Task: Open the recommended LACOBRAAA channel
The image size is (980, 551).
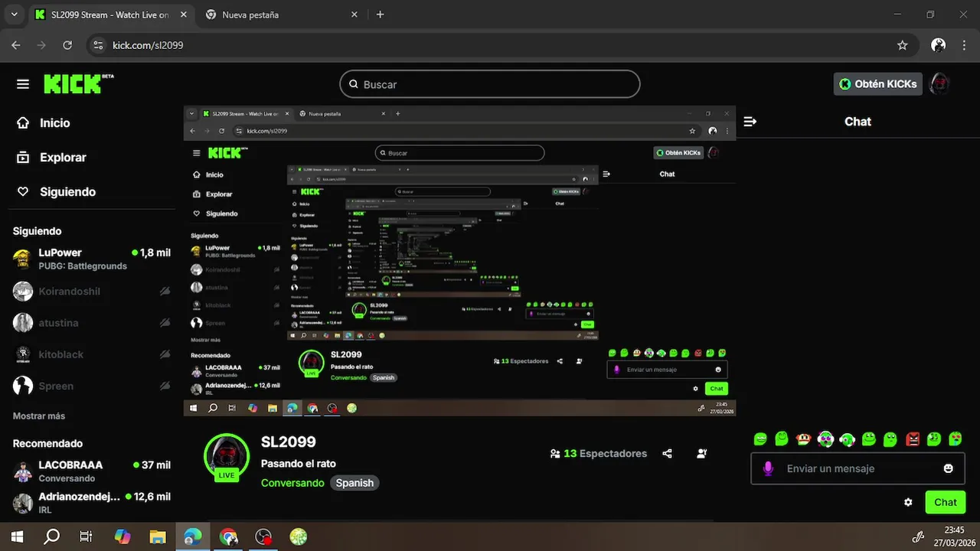Action: [x=91, y=471]
